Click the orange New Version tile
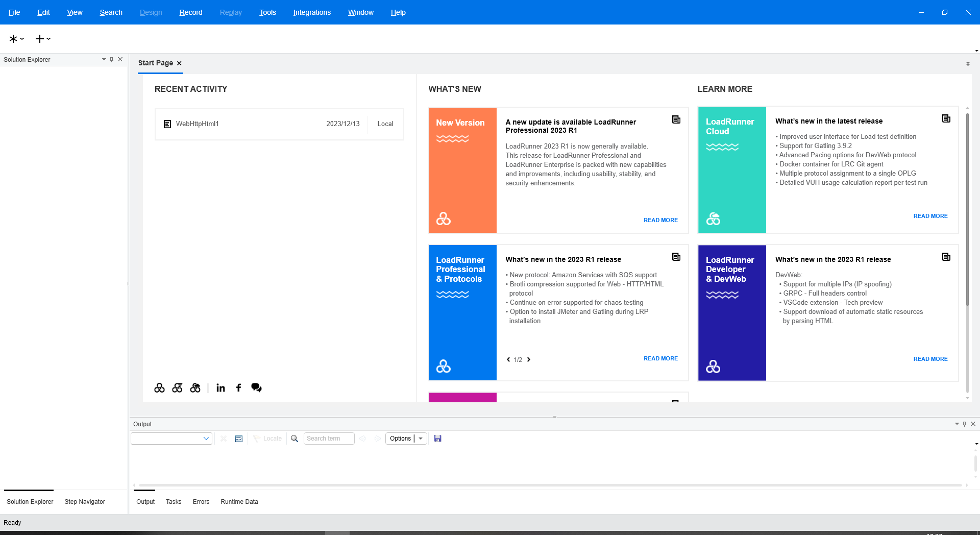Screen dimensions: 980x535 tap(462, 170)
